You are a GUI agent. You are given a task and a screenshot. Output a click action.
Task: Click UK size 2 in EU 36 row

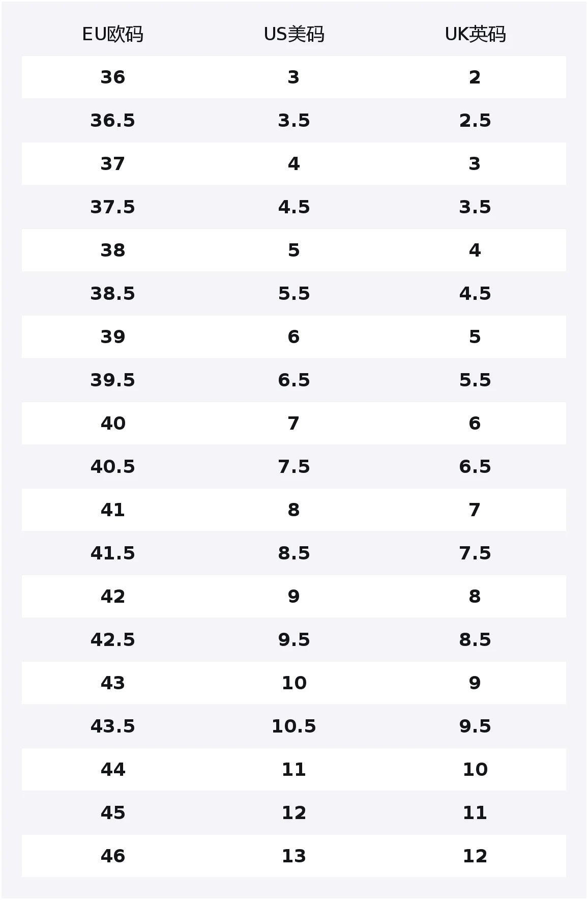(x=475, y=77)
